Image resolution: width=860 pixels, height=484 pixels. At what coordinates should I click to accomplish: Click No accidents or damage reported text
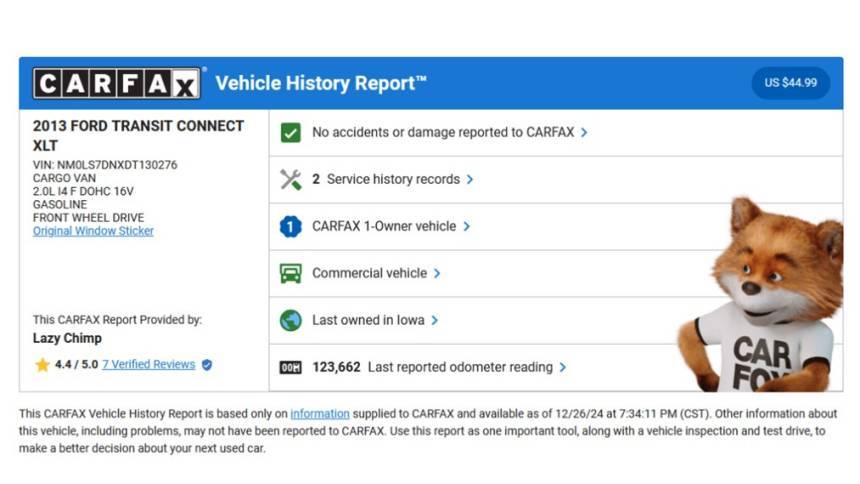click(x=443, y=132)
